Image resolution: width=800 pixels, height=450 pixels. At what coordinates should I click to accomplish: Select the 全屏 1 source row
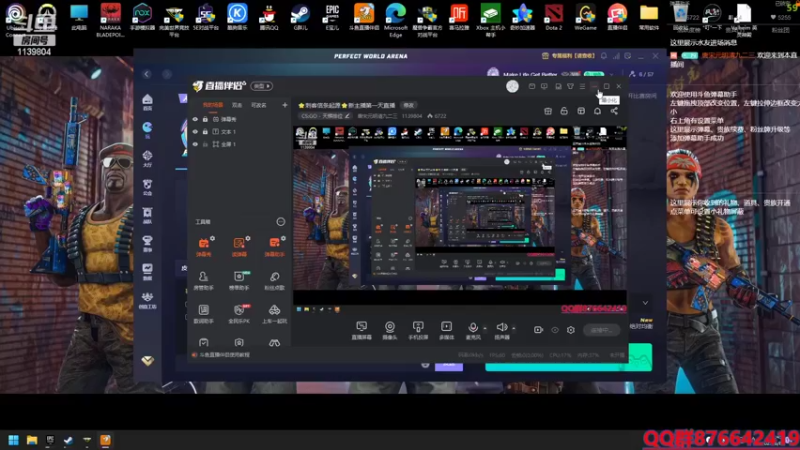(239, 144)
